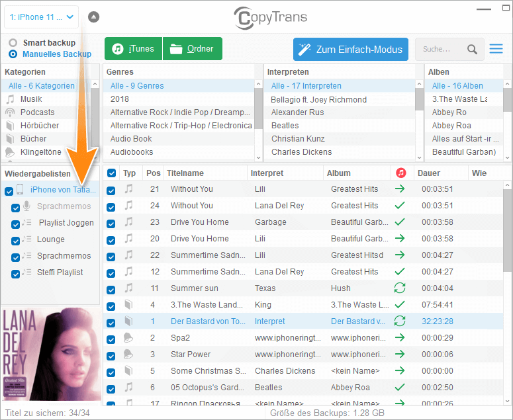The width and height of the screenshot is (513, 420).
Task: Toggle the Steffi Playlist checkbox
Action: coord(15,274)
